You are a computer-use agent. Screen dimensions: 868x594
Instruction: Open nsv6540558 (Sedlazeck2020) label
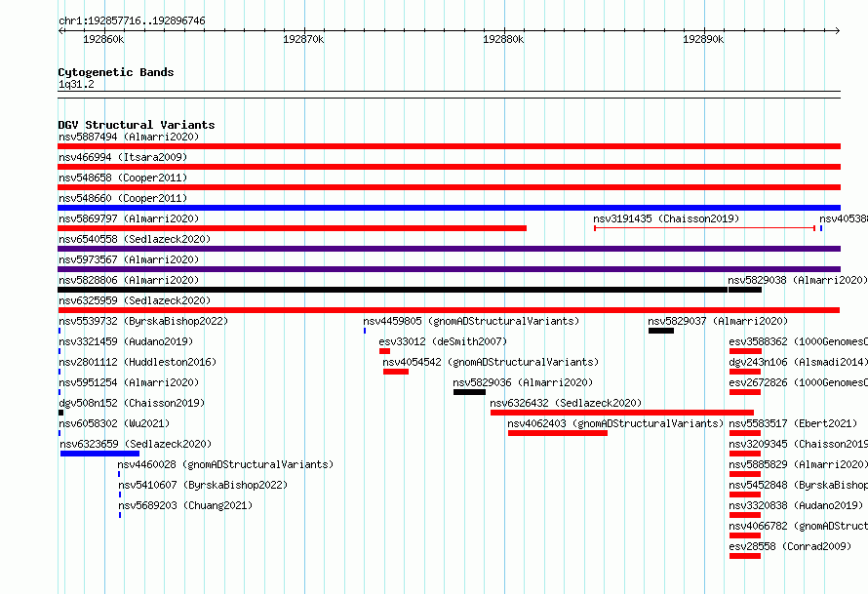tap(135, 239)
